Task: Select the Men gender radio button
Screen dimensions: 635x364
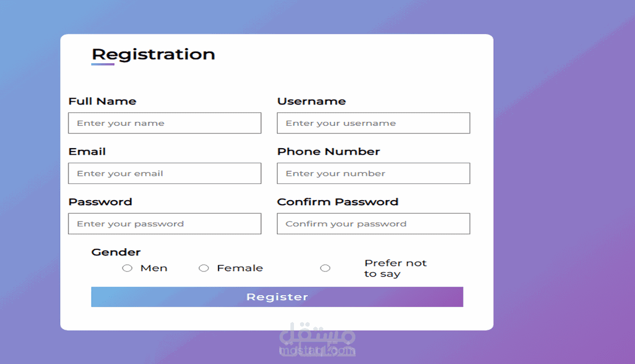Action: 127,268
